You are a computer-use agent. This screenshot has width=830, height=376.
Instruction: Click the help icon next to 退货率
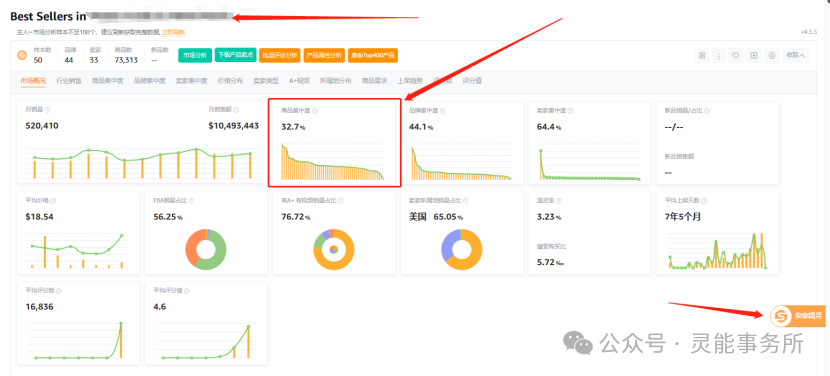click(x=559, y=201)
